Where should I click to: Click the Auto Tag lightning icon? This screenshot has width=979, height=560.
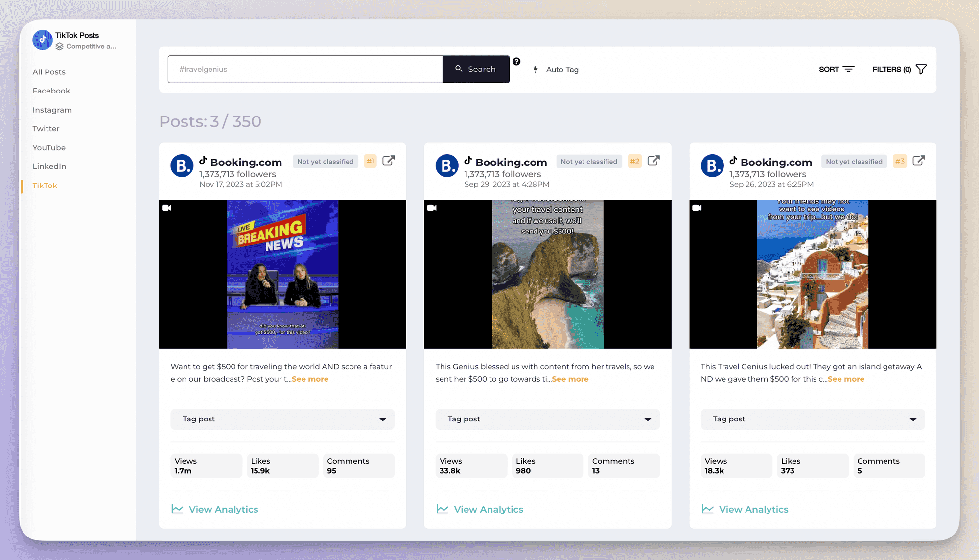tap(536, 70)
